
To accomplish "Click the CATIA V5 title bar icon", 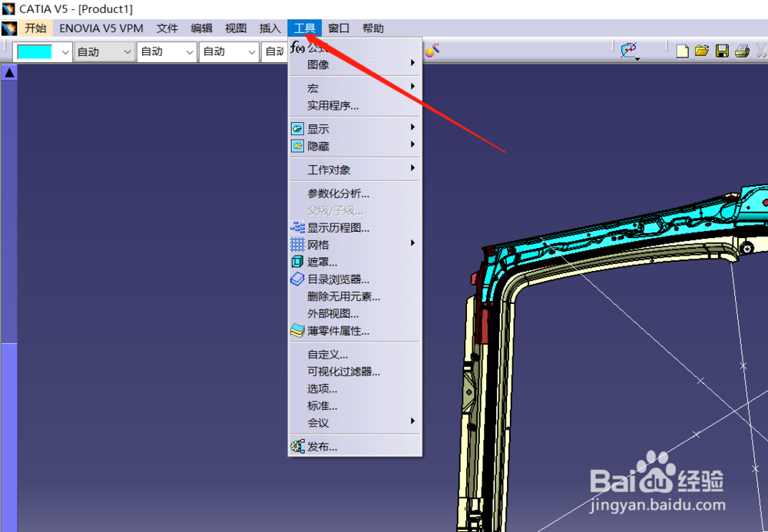I will [8, 8].
